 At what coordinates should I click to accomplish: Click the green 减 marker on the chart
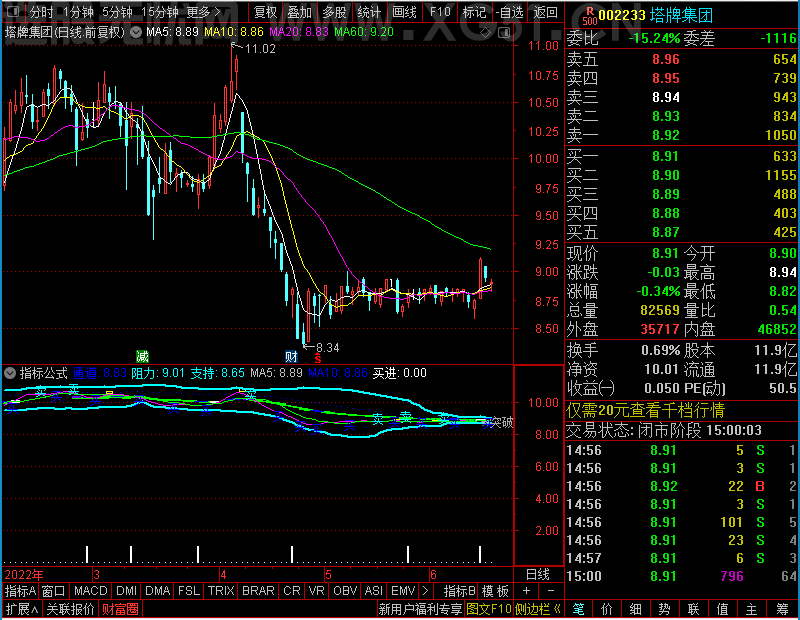click(x=142, y=356)
